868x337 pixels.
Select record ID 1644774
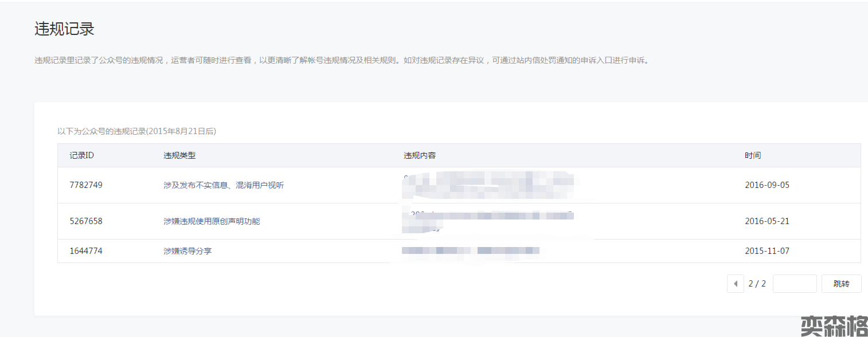tap(86, 251)
